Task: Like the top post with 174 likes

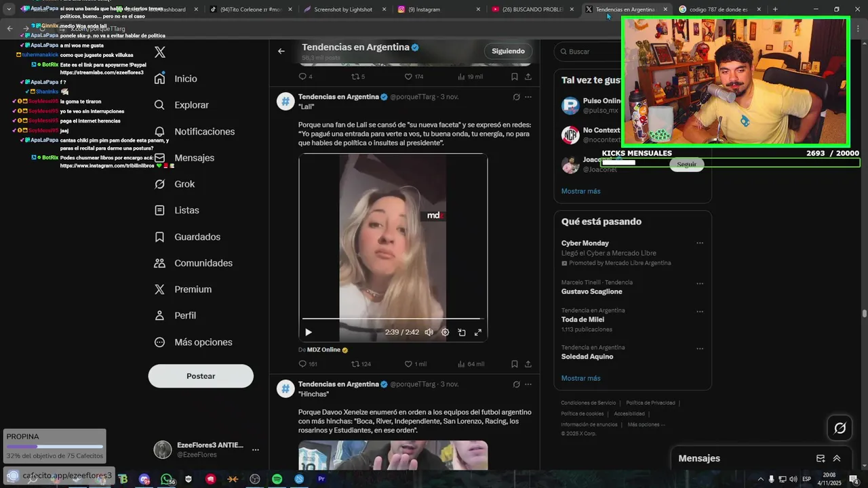Action: [x=414, y=77]
